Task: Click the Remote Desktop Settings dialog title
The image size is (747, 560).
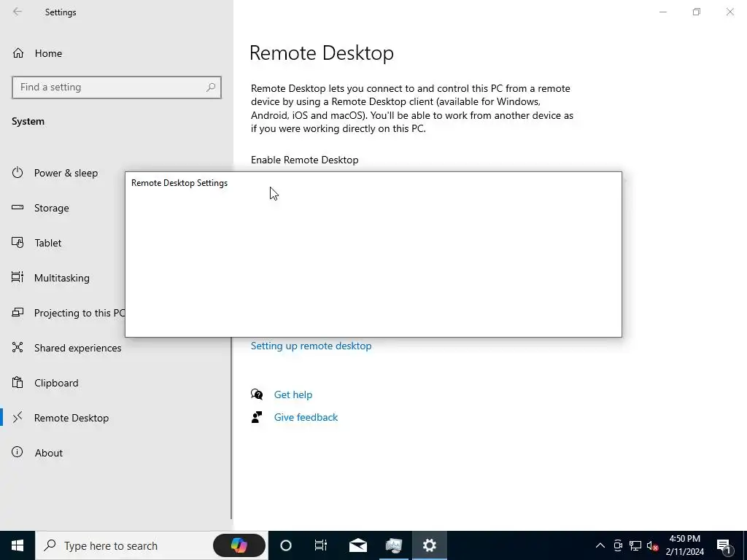Action: [179, 183]
